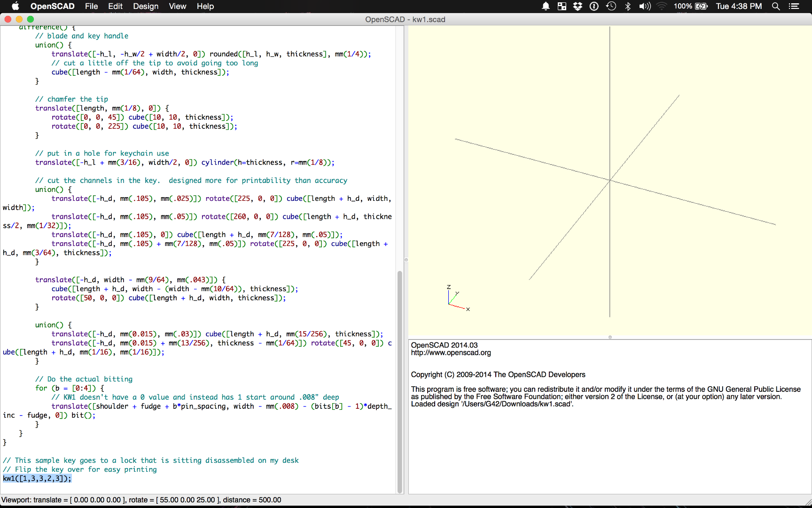
Task: Click the code editor vertical scrollbar
Action: coord(400,381)
